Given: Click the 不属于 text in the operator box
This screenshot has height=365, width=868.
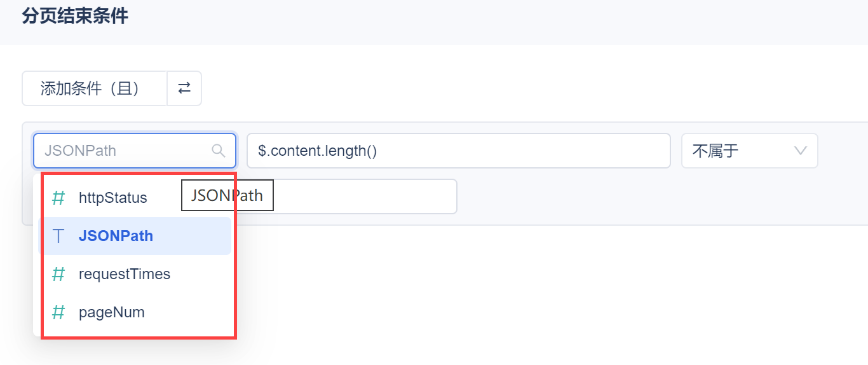Looking at the screenshot, I should (x=715, y=151).
